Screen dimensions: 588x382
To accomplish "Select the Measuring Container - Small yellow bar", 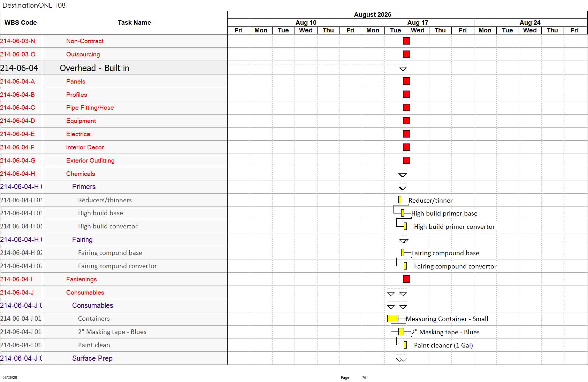I will pos(393,318).
